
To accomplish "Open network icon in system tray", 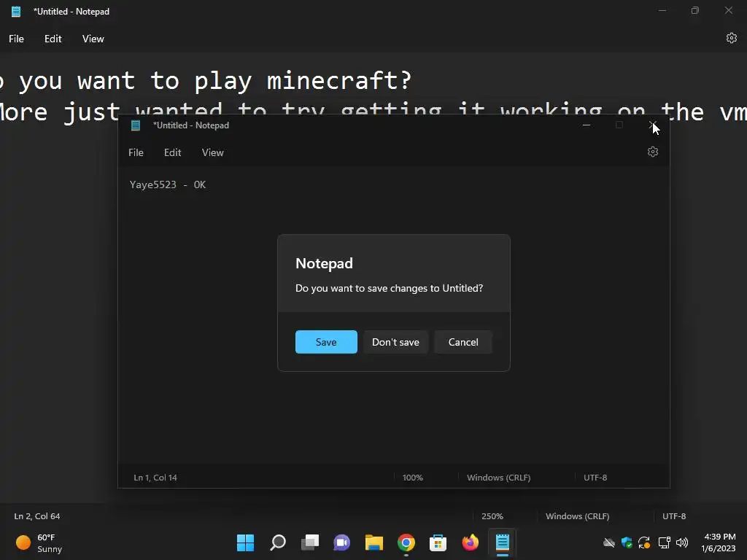I will click(664, 542).
